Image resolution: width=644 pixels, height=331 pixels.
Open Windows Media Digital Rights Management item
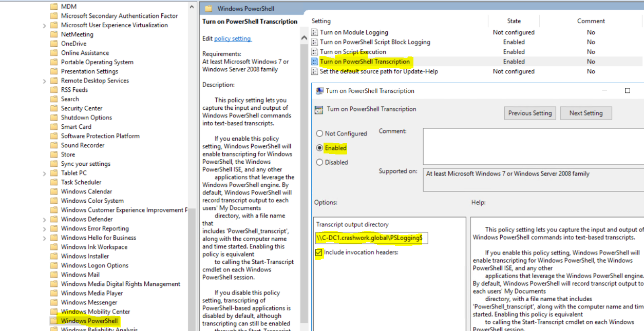click(x=121, y=284)
